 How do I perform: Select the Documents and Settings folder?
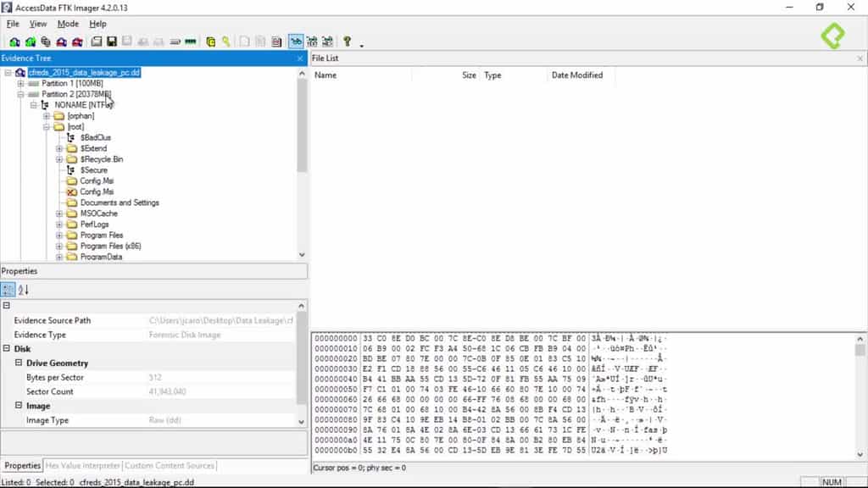[120, 202]
